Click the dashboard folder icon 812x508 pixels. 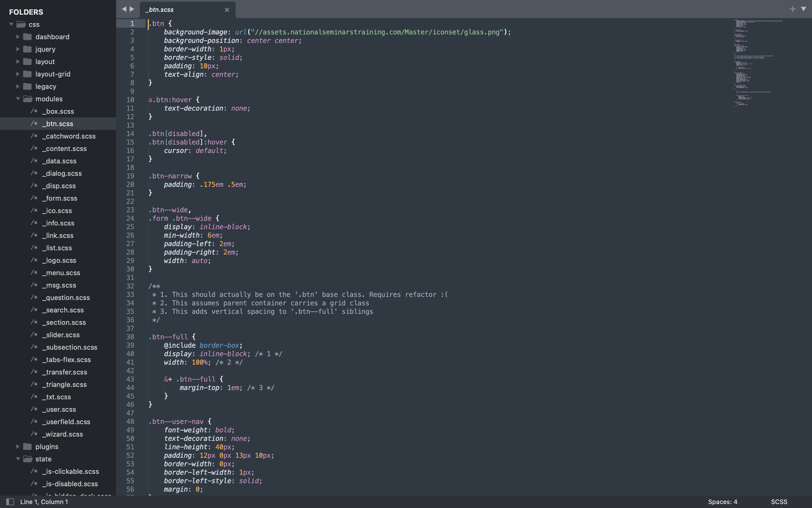(28, 37)
